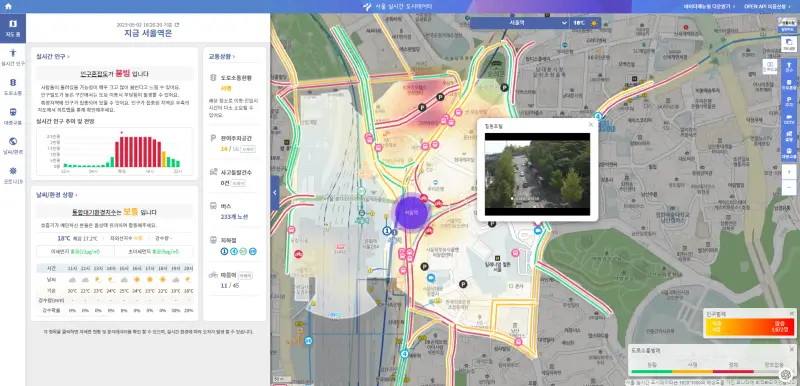This screenshot has height=386, width=800.
Task: Open the map layers panel button
Action: click(x=788, y=43)
